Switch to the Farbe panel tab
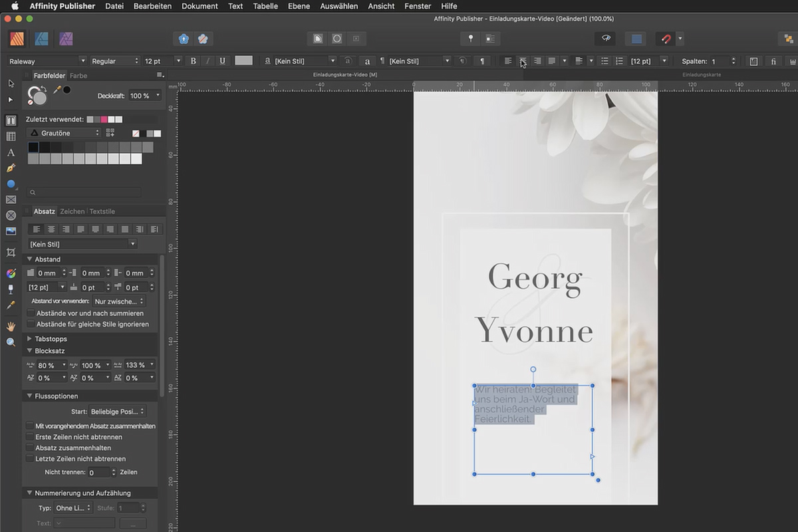The width and height of the screenshot is (798, 532). [78, 76]
